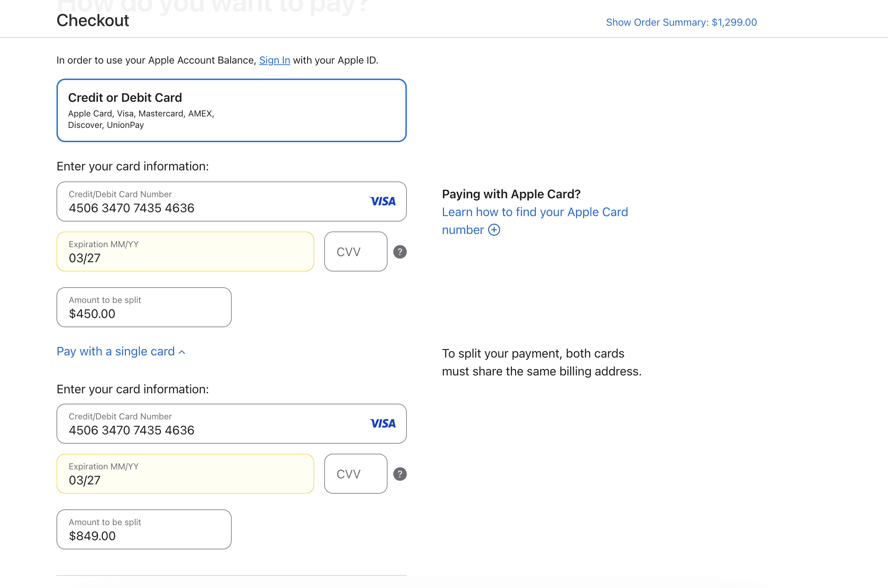
Task: Click the Sign In link
Action: (x=274, y=60)
